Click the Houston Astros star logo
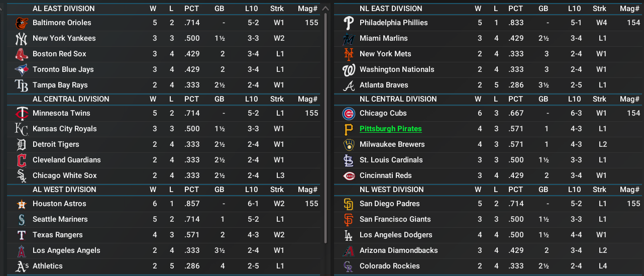 [22, 204]
